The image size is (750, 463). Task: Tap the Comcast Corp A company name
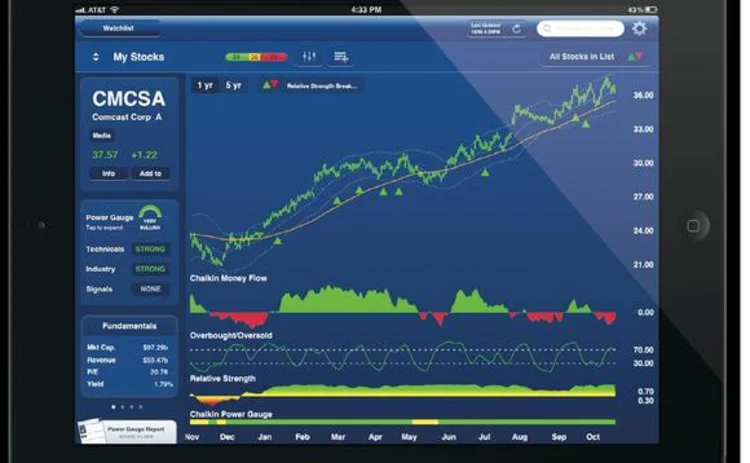pyautogui.click(x=127, y=117)
